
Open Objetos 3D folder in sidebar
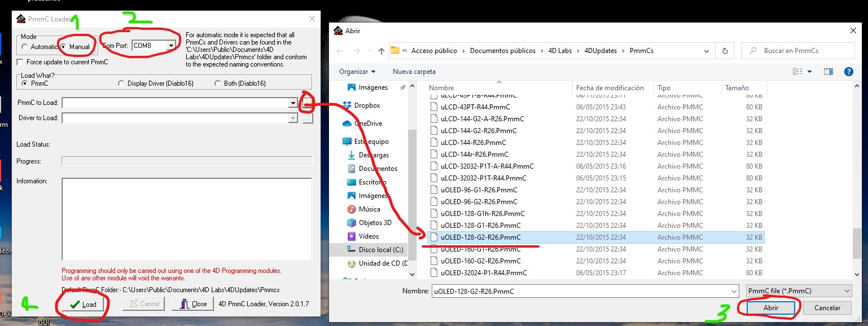tap(375, 223)
